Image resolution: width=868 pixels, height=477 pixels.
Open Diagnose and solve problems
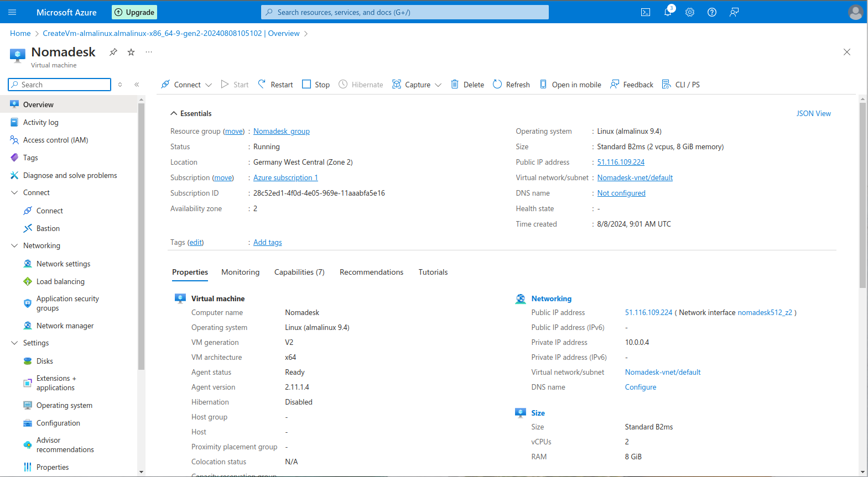pos(69,175)
